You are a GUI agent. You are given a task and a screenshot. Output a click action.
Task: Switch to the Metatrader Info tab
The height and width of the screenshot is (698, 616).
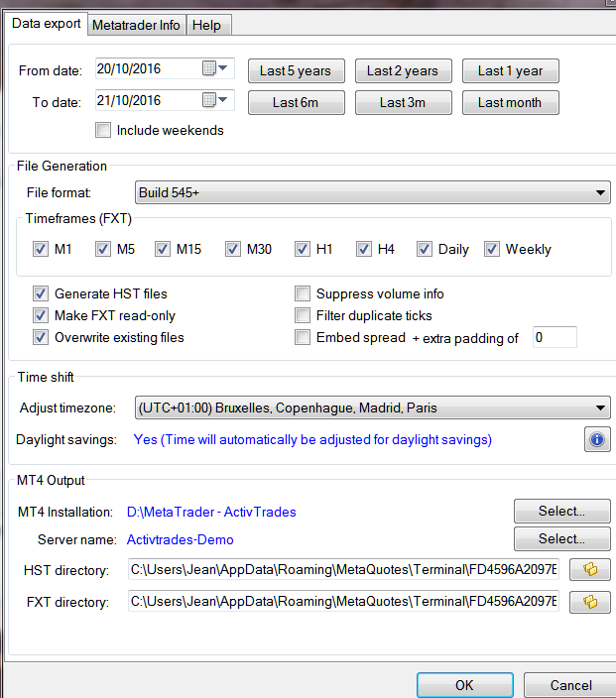(x=136, y=25)
